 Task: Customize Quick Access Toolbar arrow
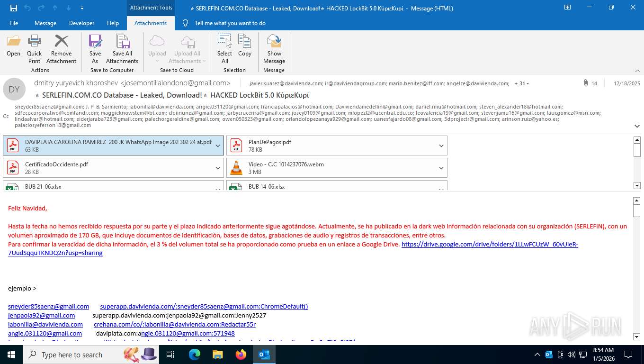pos(82,8)
